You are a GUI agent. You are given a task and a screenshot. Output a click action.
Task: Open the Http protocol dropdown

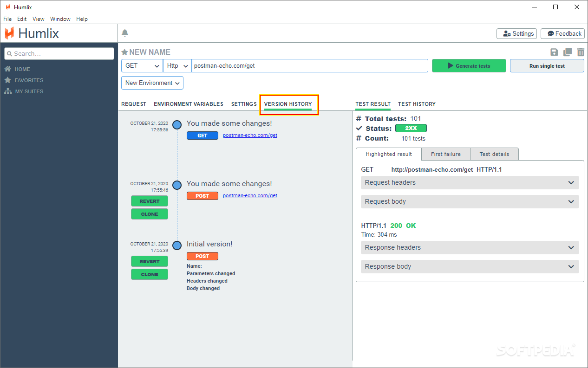click(177, 66)
